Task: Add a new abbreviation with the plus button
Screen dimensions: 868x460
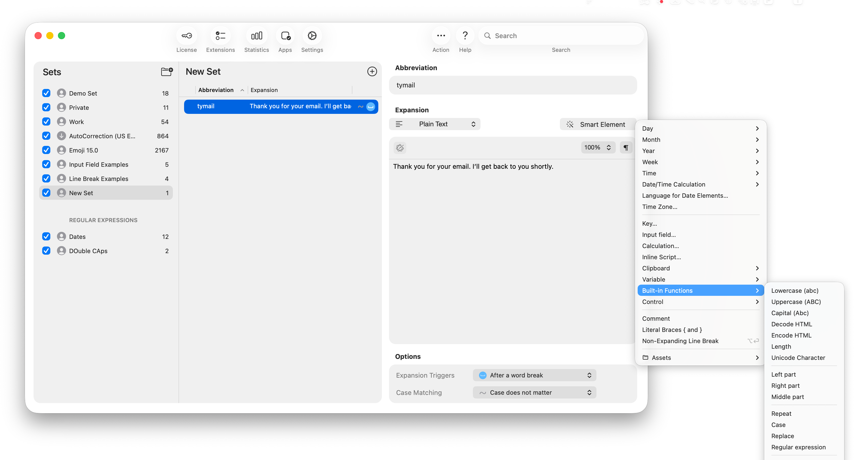Action: [372, 71]
